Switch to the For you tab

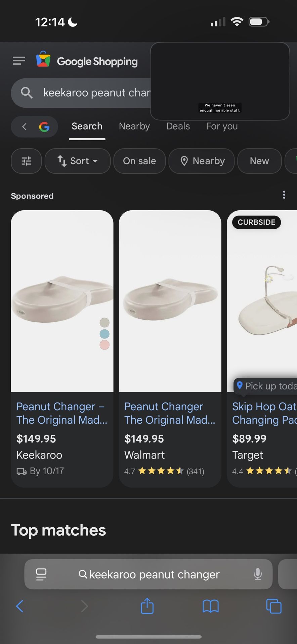[222, 126]
